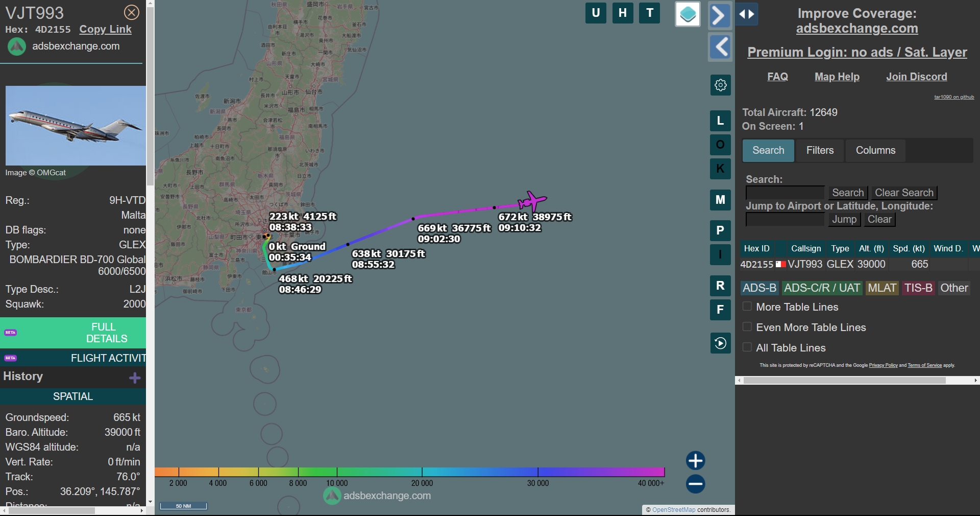Enable Even More Table Lines checkbox
The height and width of the screenshot is (516, 980).
[747, 327]
